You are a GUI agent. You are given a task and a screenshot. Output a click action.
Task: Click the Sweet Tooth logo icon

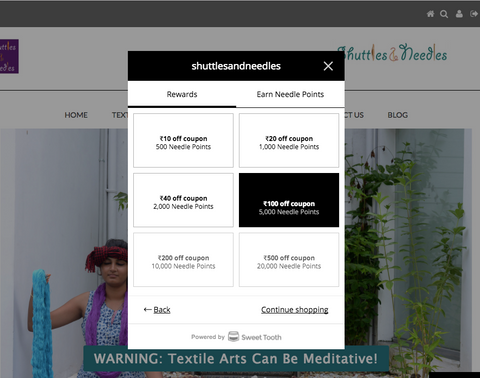point(233,337)
